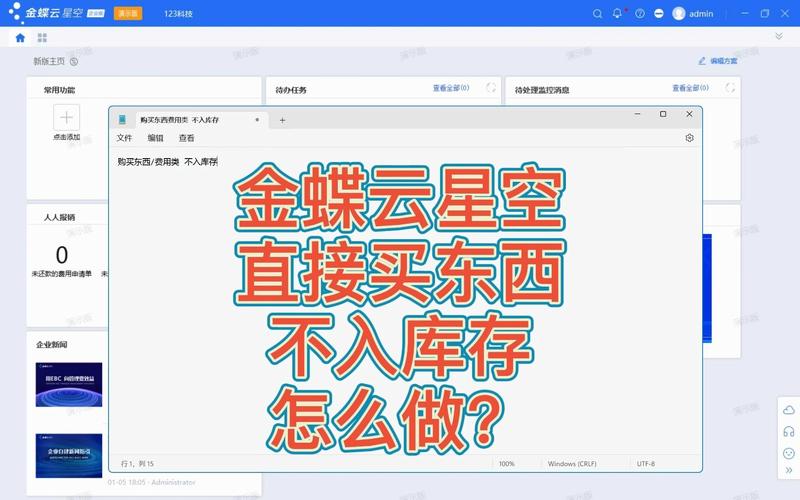This screenshot has height=500, width=800.
Task: Close the 购买东西费用类 Notepad tab
Action: [257, 120]
